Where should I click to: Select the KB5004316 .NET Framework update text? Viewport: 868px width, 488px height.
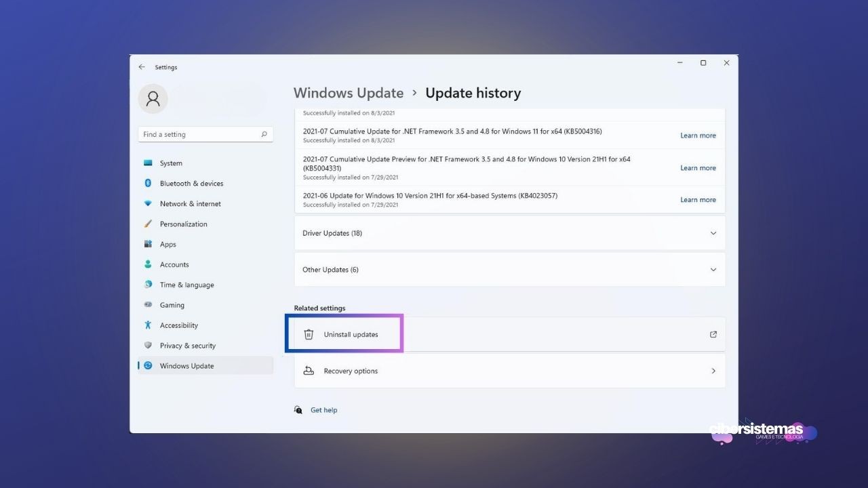452,131
